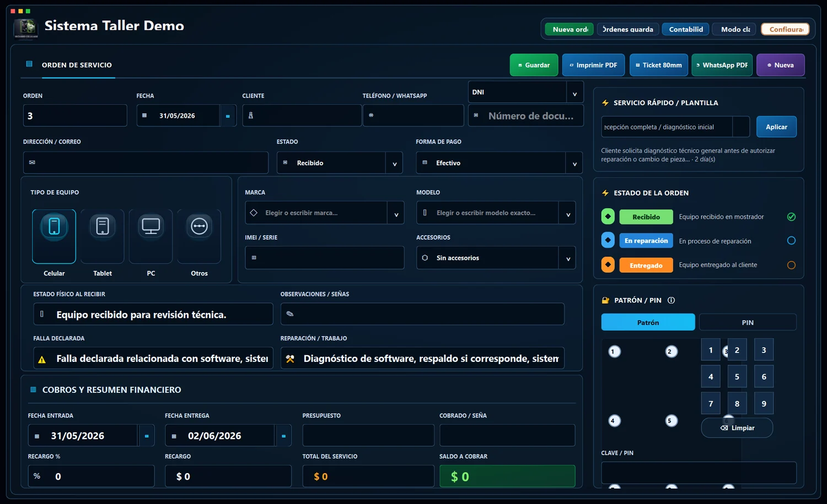Expand the MARCA brand dropdown
The image size is (827, 504).
tap(396, 213)
